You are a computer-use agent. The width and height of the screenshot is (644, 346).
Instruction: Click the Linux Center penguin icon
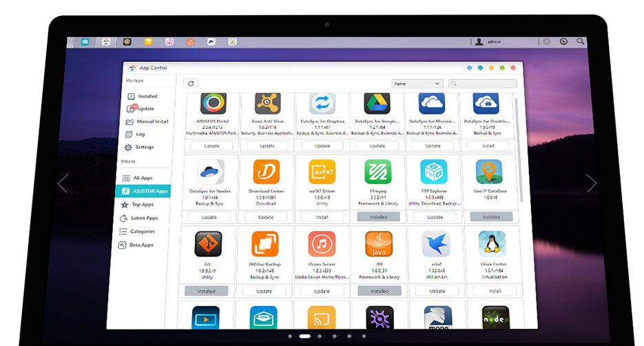point(491,244)
